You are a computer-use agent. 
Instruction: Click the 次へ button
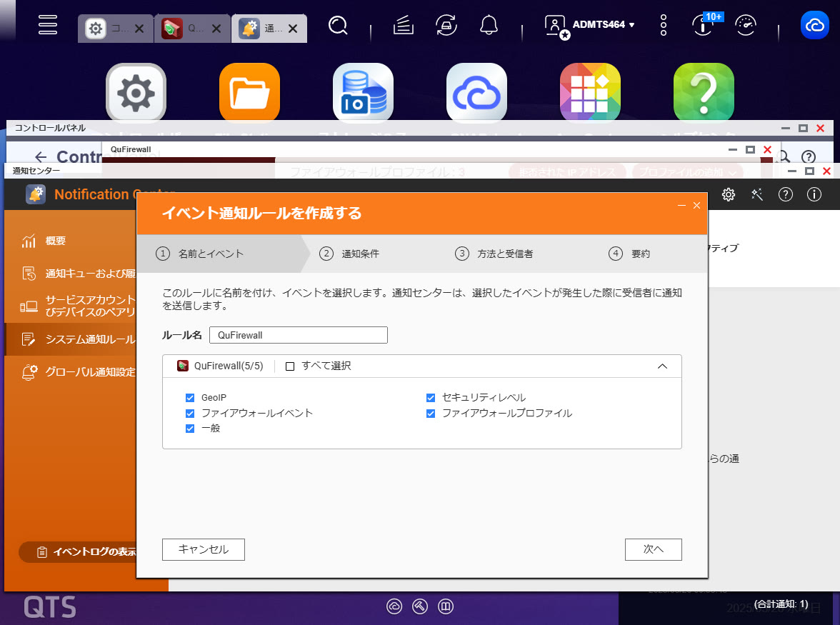pos(654,549)
